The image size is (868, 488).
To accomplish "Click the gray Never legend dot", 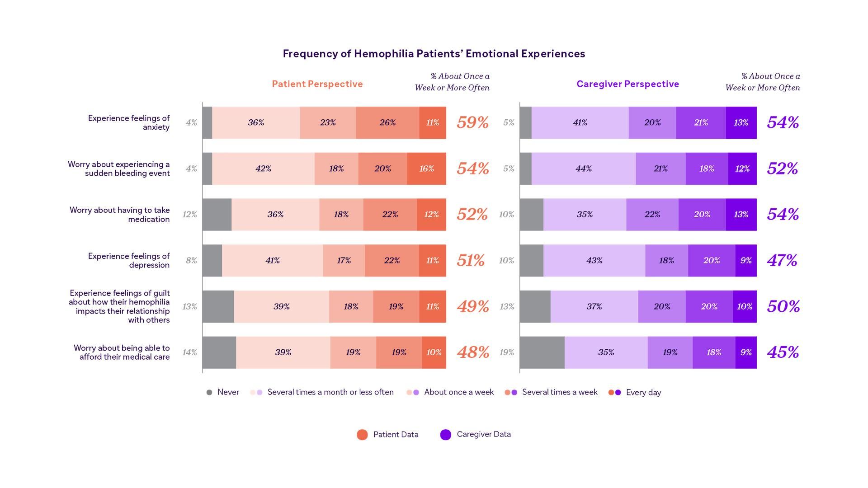I will click(209, 393).
